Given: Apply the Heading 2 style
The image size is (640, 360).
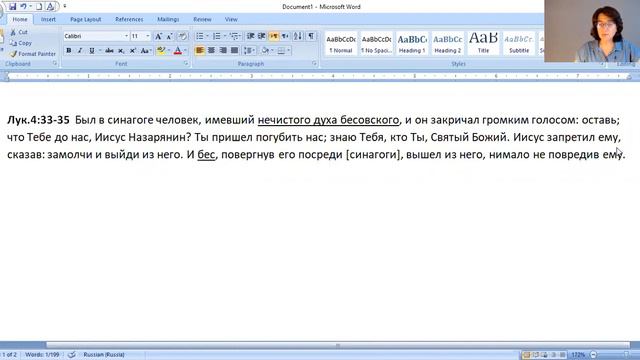Looking at the screenshot, I should tap(447, 44).
